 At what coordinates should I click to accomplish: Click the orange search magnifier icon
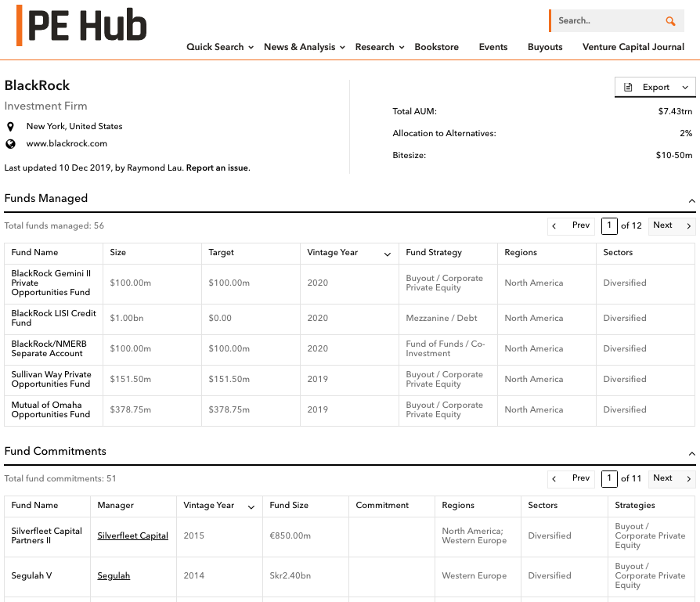click(x=670, y=21)
